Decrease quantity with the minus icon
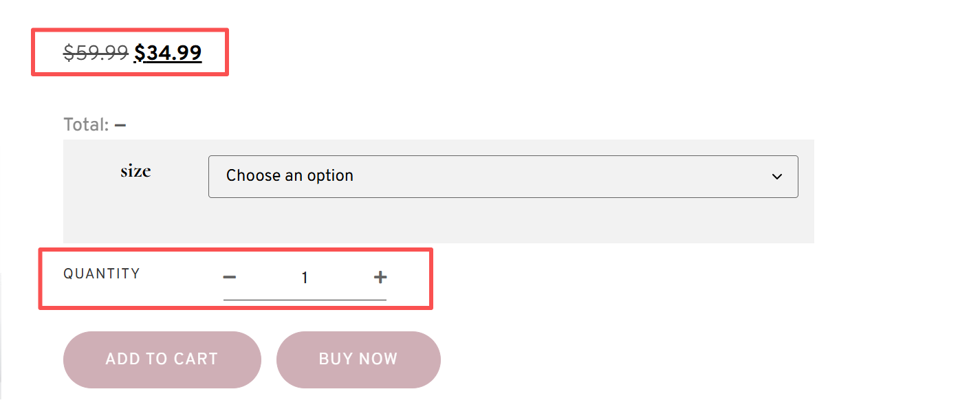This screenshot has width=980, height=420. click(x=230, y=277)
